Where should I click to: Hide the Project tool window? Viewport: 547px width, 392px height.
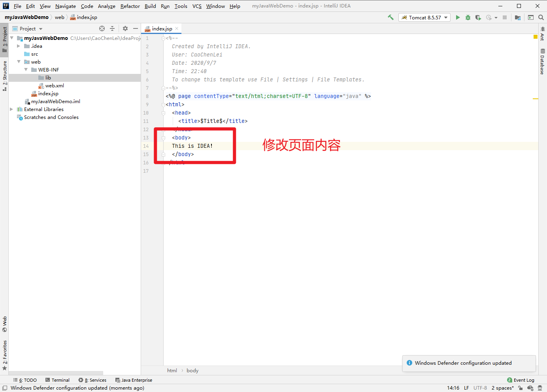pyautogui.click(x=136, y=28)
